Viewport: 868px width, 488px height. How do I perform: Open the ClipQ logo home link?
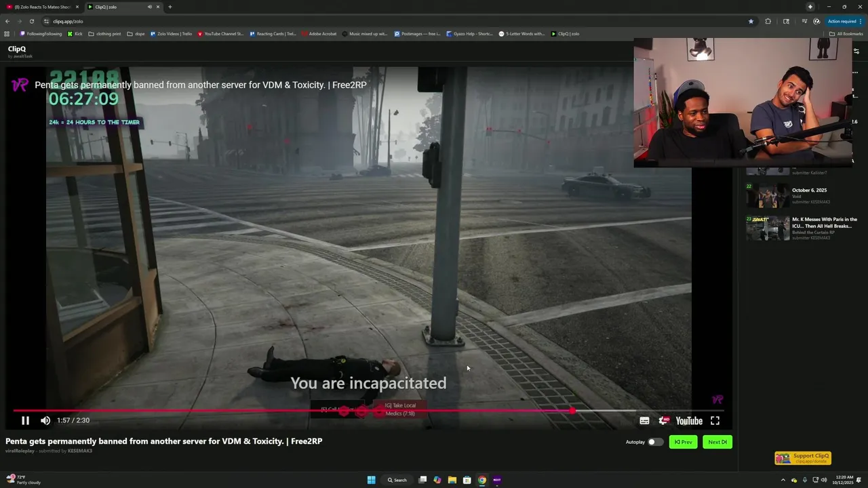[x=17, y=49]
